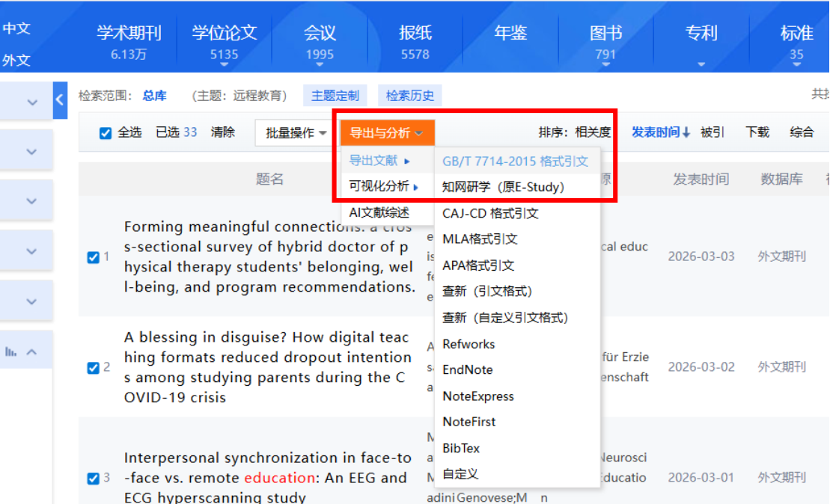Click the descending arrow beside 发表时间
This screenshot has width=830, height=504.
(x=686, y=133)
